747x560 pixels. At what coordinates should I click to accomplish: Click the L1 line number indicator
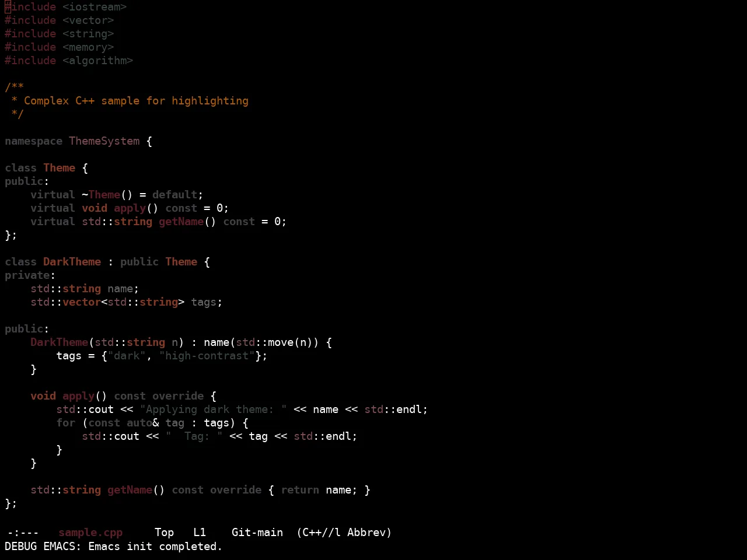[200, 533]
